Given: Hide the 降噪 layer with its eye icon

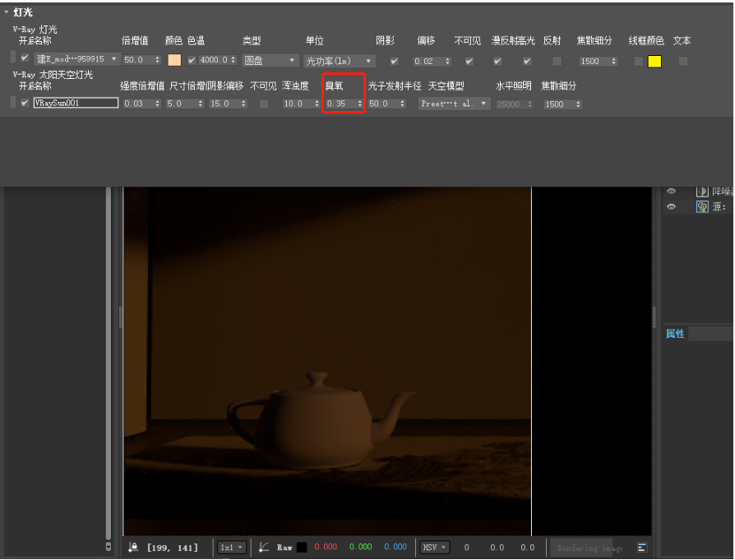Looking at the screenshot, I should [671, 192].
